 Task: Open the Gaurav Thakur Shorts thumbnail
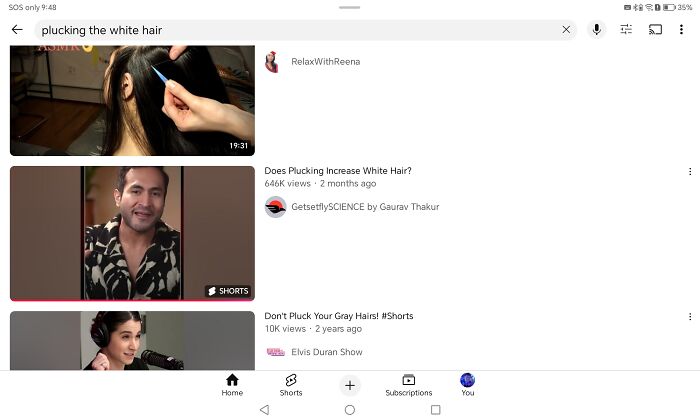(132, 233)
